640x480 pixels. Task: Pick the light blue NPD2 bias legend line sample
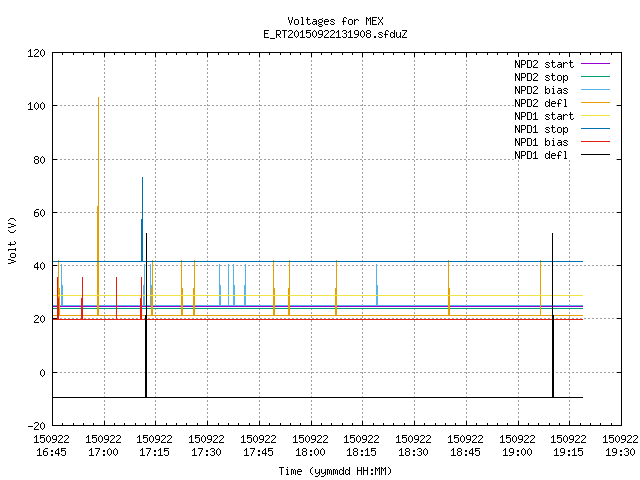(x=595, y=90)
